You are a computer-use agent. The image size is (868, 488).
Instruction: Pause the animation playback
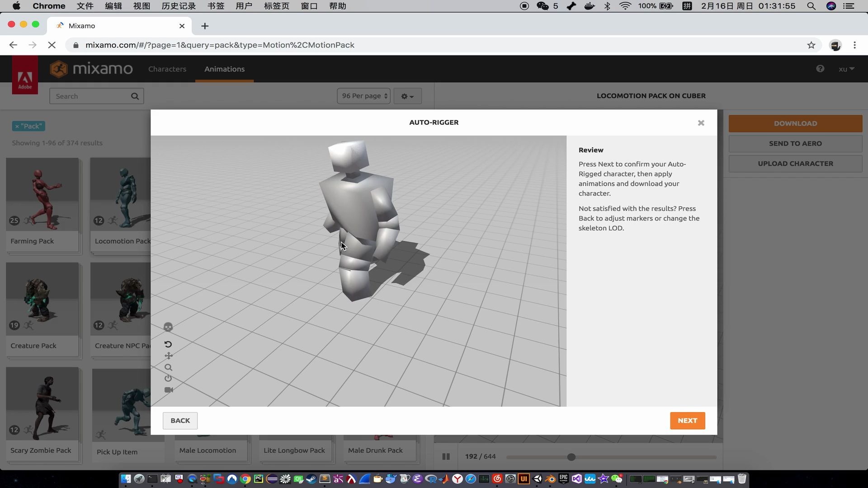pos(446,456)
